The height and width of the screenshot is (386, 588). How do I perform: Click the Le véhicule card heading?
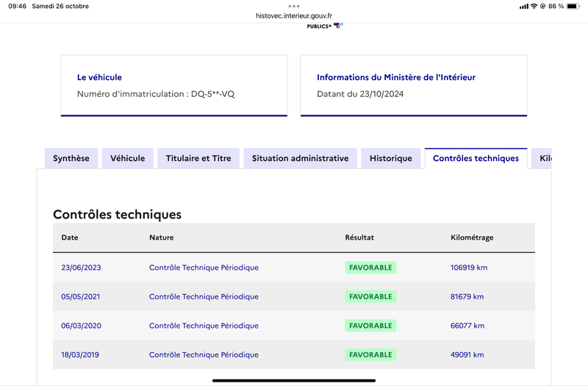coord(99,77)
